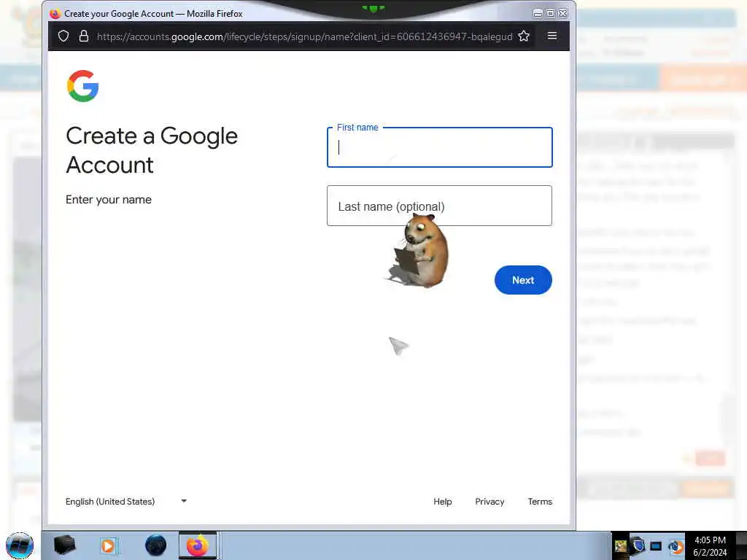Click the accounts.google.com URL address bar
The height and width of the screenshot is (560, 747).
pos(304,36)
